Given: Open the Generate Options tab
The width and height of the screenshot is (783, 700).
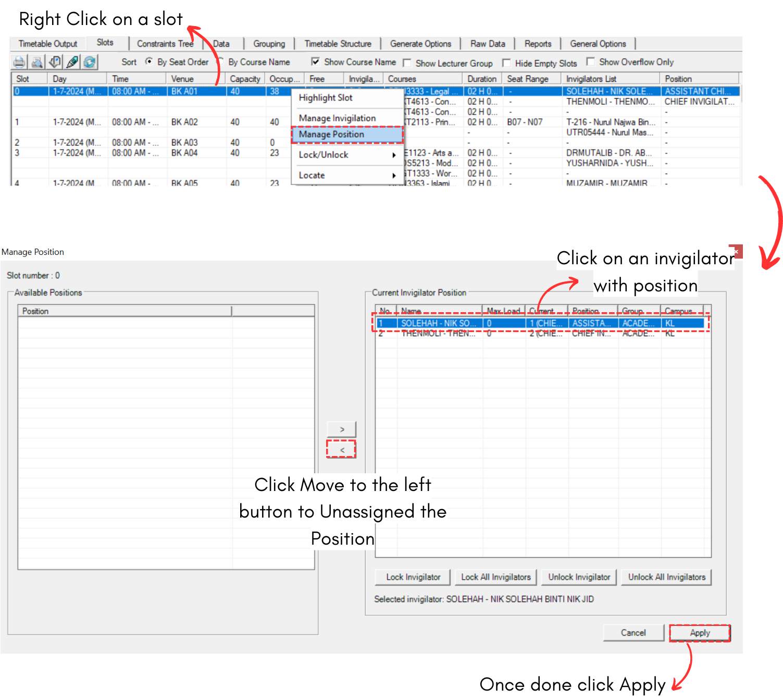Looking at the screenshot, I should pos(420,44).
